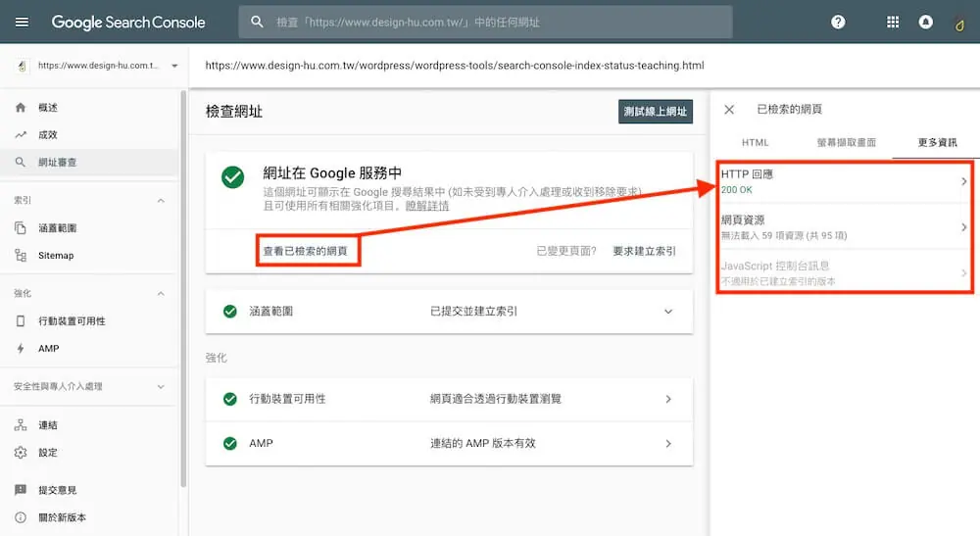This screenshot has height=536, width=980.
Task: Click the phone icon beside 行動裝置可用性
Action: pos(21,321)
